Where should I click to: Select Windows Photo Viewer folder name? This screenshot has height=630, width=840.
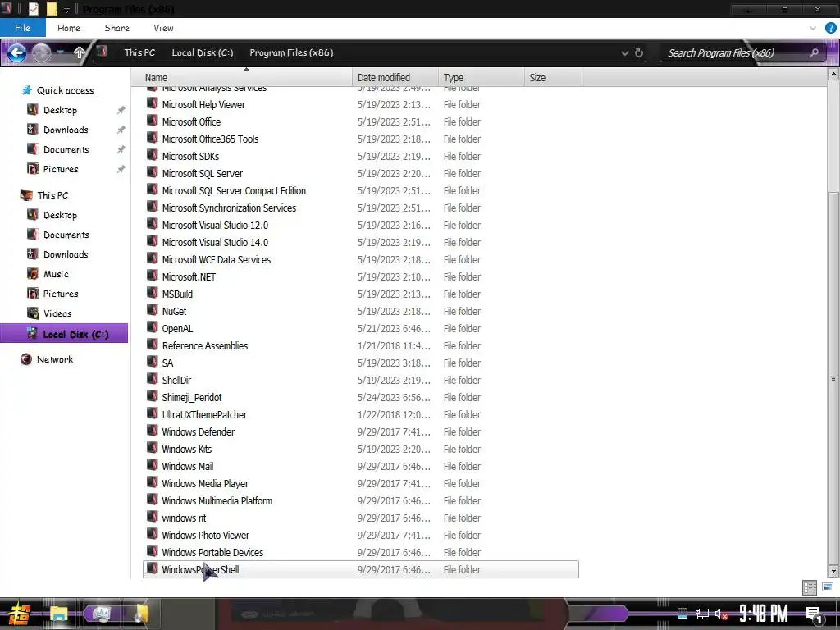206,535
